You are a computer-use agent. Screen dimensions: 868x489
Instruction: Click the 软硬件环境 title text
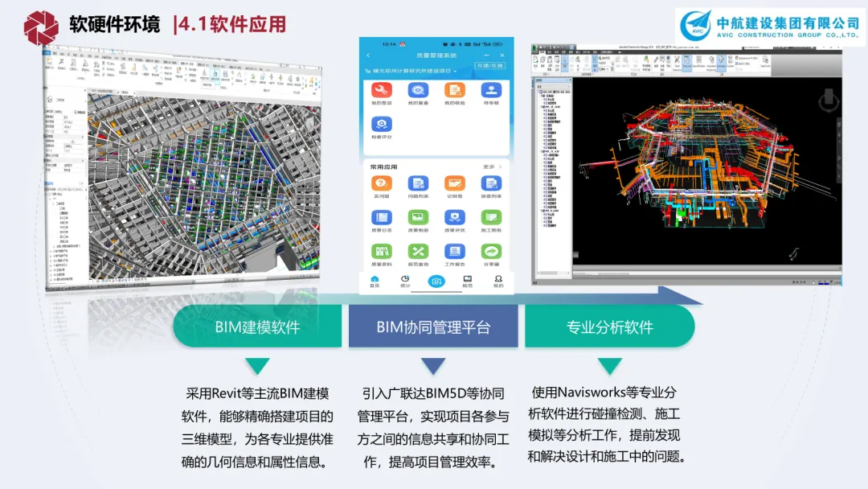[x=115, y=24]
